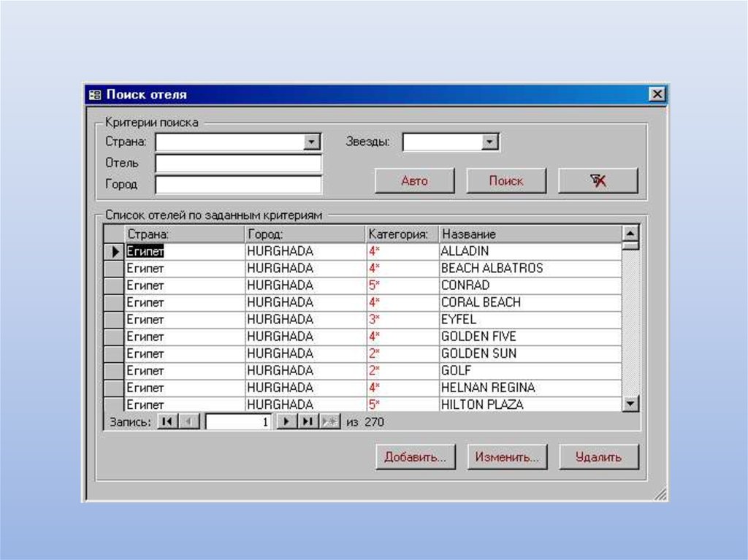The image size is (748, 560).
Task: Expand the Звезды dropdown list
Action: click(489, 142)
